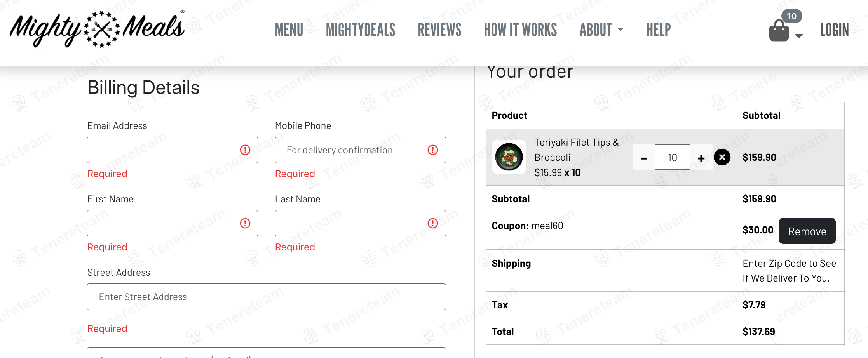The height and width of the screenshot is (358, 868).
Task: Open the shopping bag cart icon
Action: point(779,31)
